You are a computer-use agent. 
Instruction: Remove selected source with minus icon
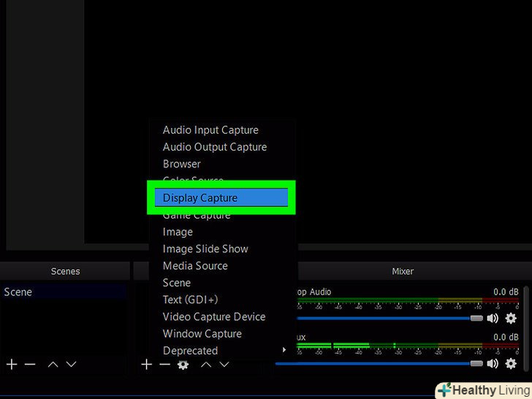tap(165, 365)
